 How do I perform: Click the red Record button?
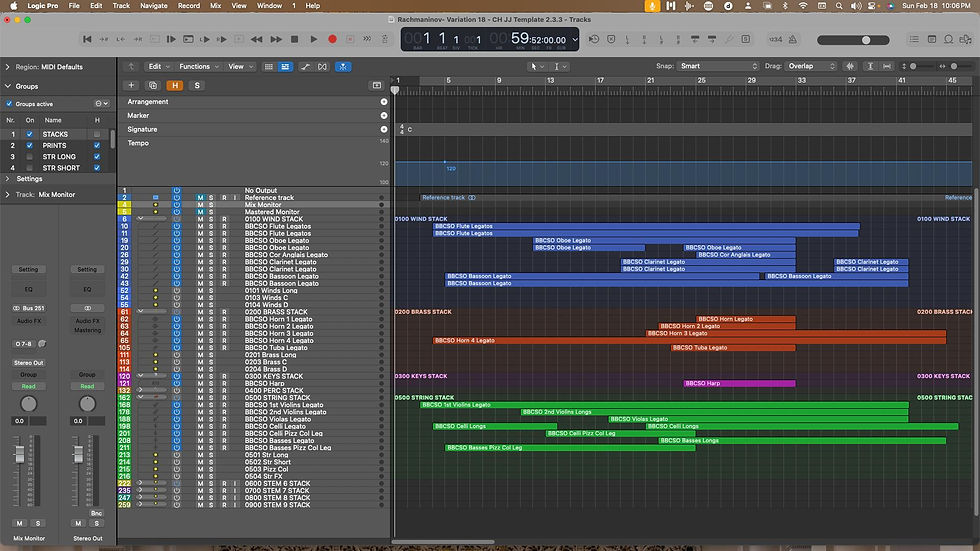click(332, 39)
